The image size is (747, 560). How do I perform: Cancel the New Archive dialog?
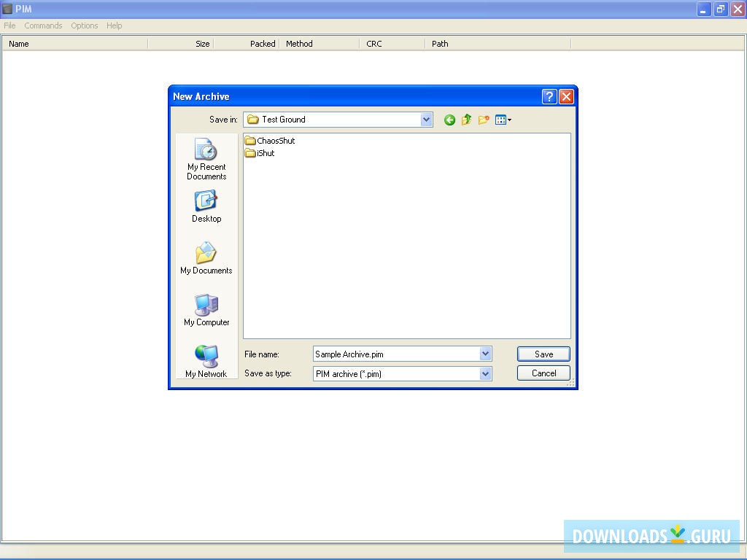pyautogui.click(x=543, y=373)
